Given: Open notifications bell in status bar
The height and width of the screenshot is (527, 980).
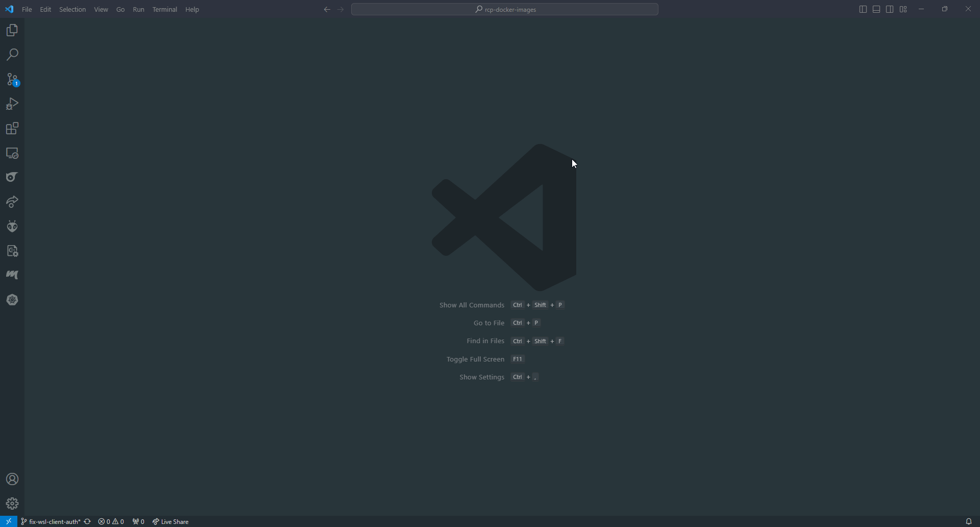Looking at the screenshot, I should coord(968,521).
